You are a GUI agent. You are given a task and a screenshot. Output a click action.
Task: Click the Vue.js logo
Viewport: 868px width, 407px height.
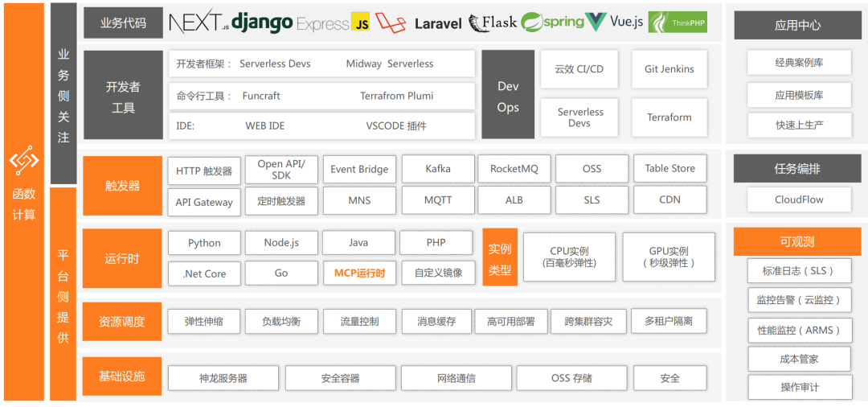click(x=615, y=23)
